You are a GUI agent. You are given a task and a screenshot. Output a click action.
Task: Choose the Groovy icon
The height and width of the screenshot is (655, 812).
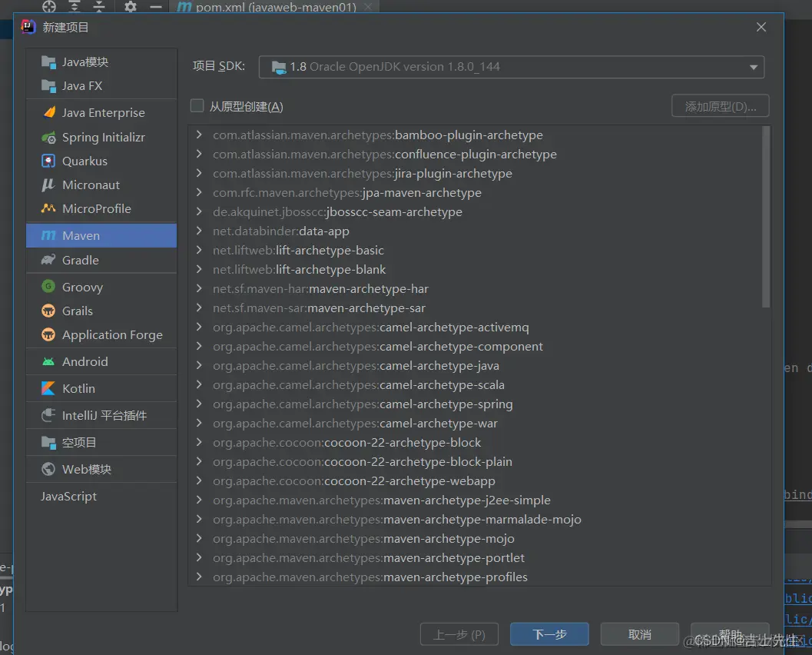pyautogui.click(x=48, y=287)
